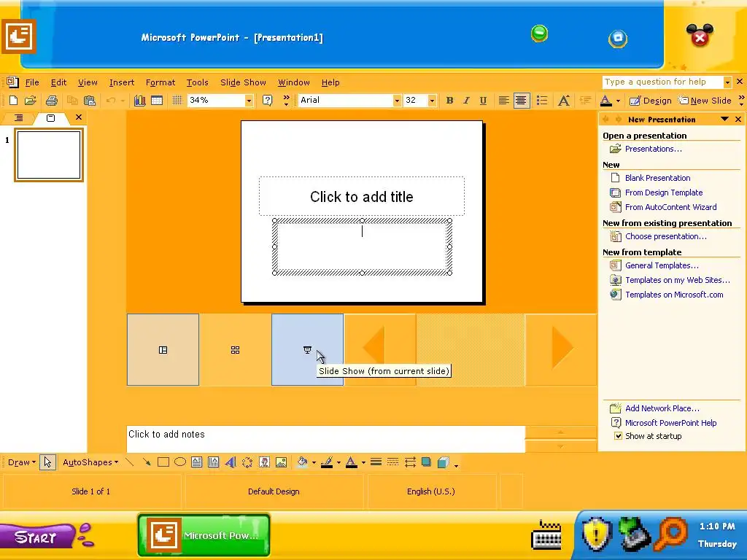Screen dimensions: 747x560
Task: Click the PowerPoint Help question icon in toolbar
Action: click(x=267, y=101)
